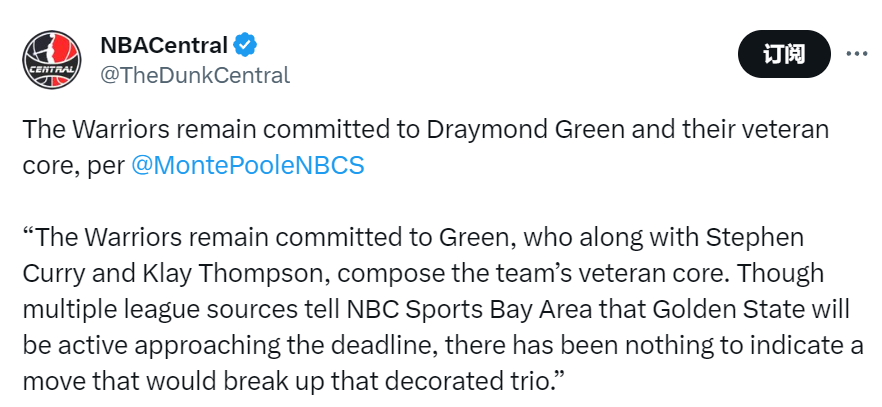Follow the @MontePooleNBCS mention link
The width and height of the screenshot is (882, 407).
point(248,165)
